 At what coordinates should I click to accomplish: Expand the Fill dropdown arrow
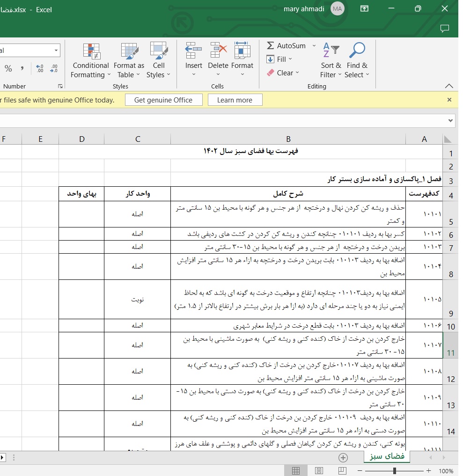290,59
